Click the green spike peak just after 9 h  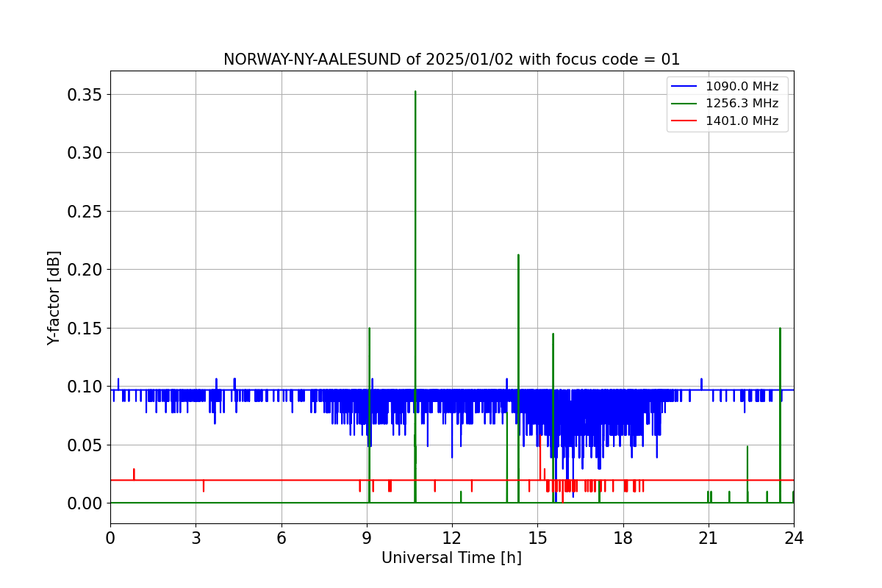point(369,329)
